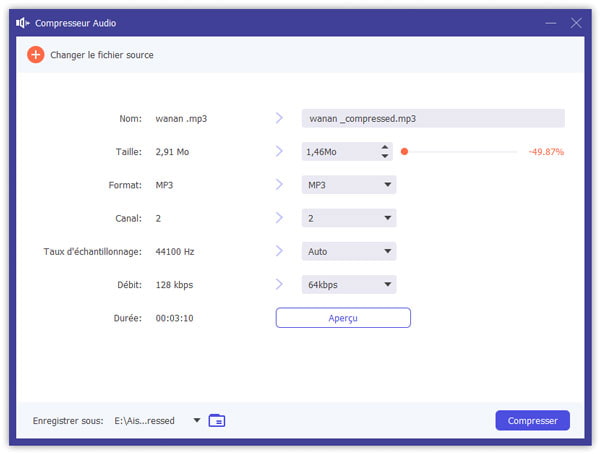600x454 pixels.
Task: Open the Taux d'échantillonnage Auto dropdown
Action: (349, 251)
